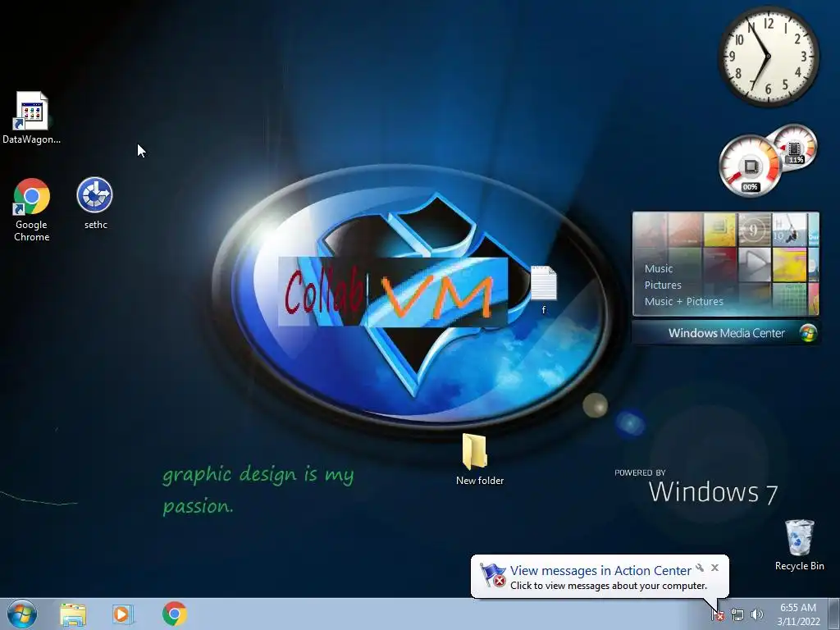Dismiss the Action Center notification balloon

pyautogui.click(x=714, y=568)
